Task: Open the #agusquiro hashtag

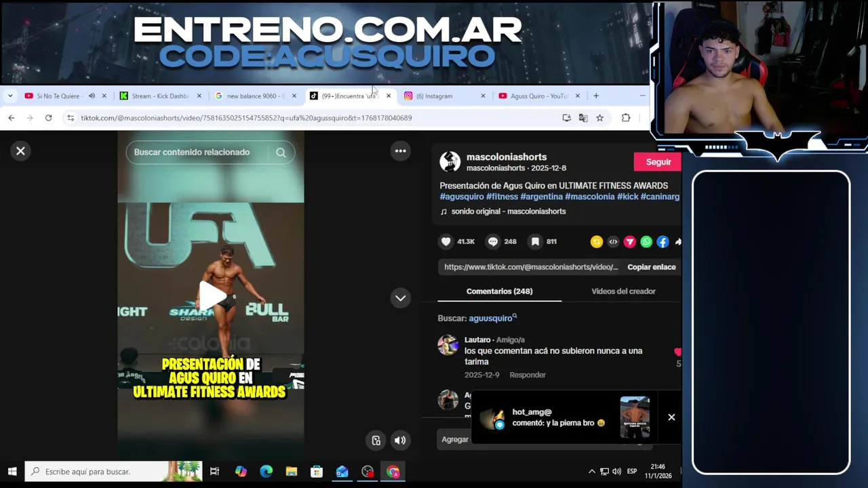Action: click(x=462, y=197)
